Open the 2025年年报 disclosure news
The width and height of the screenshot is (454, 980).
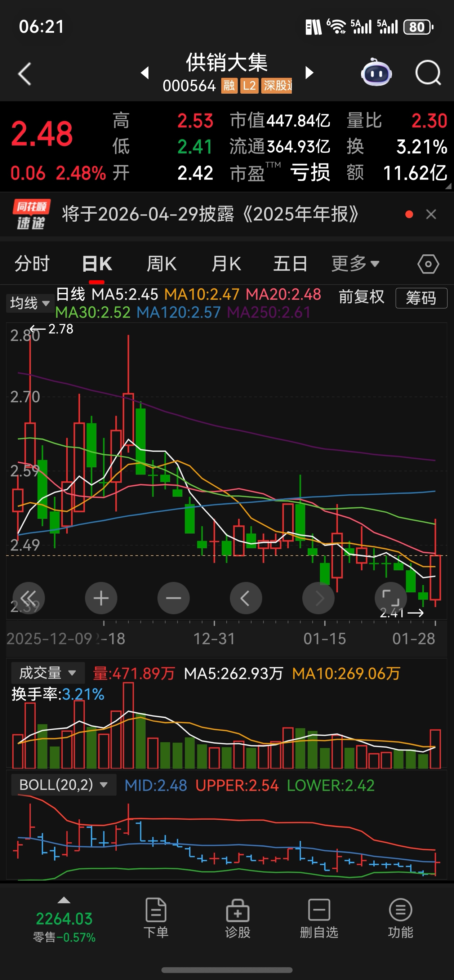point(210,214)
